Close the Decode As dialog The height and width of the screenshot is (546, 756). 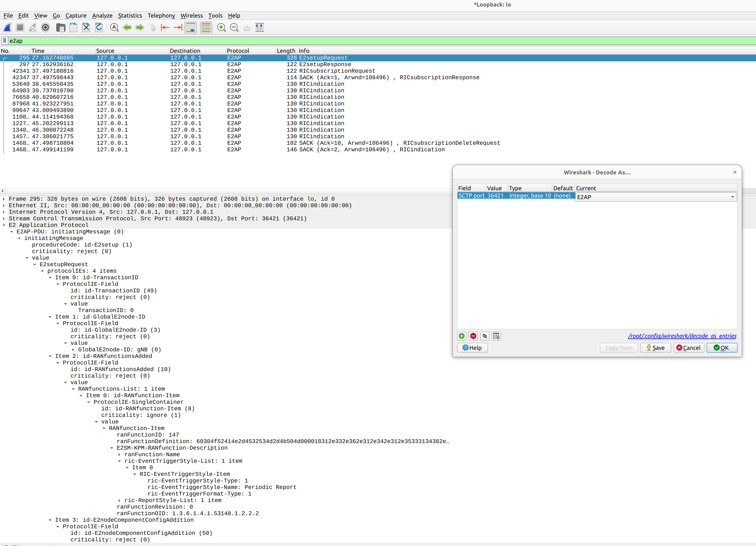point(735,172)
